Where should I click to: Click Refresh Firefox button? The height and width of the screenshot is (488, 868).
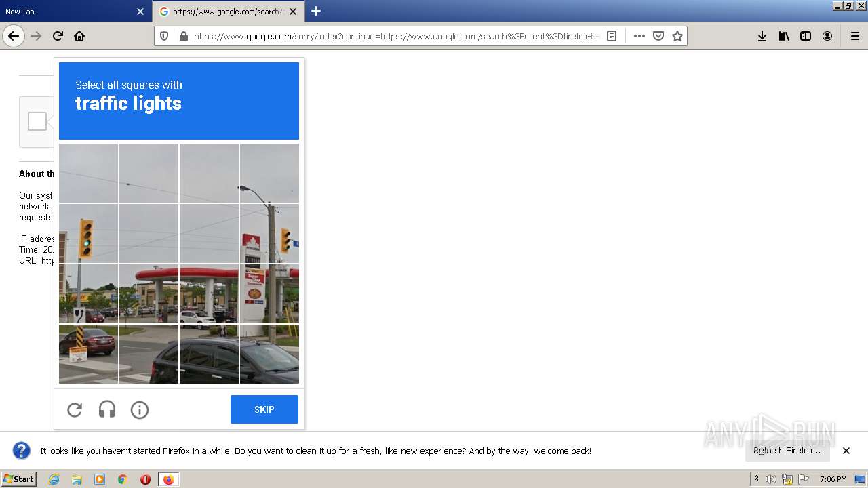pos(787,451)
